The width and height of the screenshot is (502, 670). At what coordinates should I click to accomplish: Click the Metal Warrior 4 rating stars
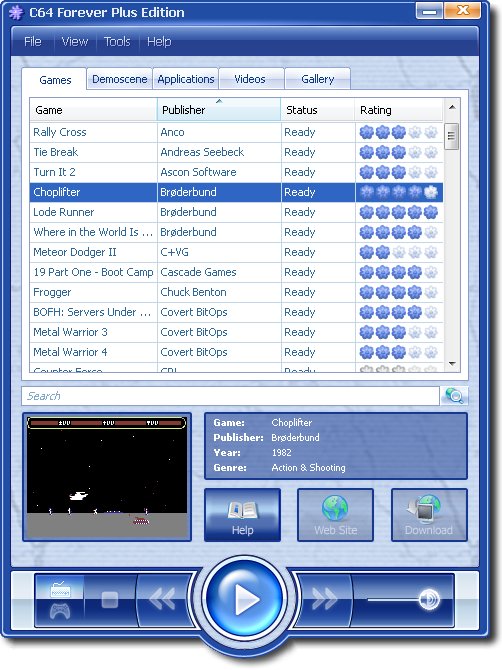(399, 353)
